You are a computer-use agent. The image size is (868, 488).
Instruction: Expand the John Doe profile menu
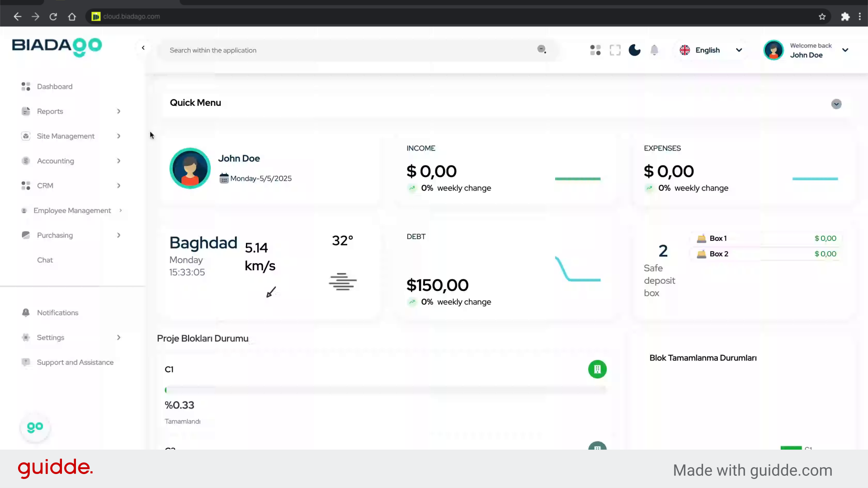pos(845,50)
